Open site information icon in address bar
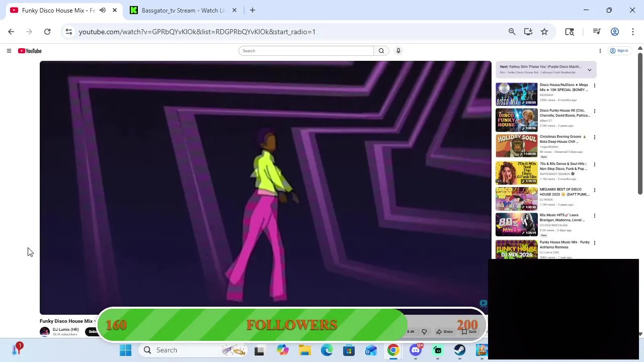Screen dimensions: 644x362 pos(69,32)
